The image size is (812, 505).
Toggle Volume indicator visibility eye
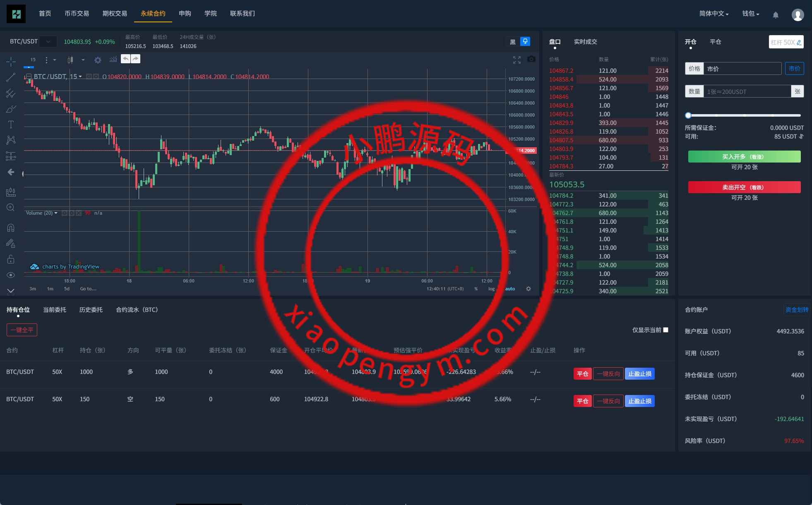tap(65, 213)
